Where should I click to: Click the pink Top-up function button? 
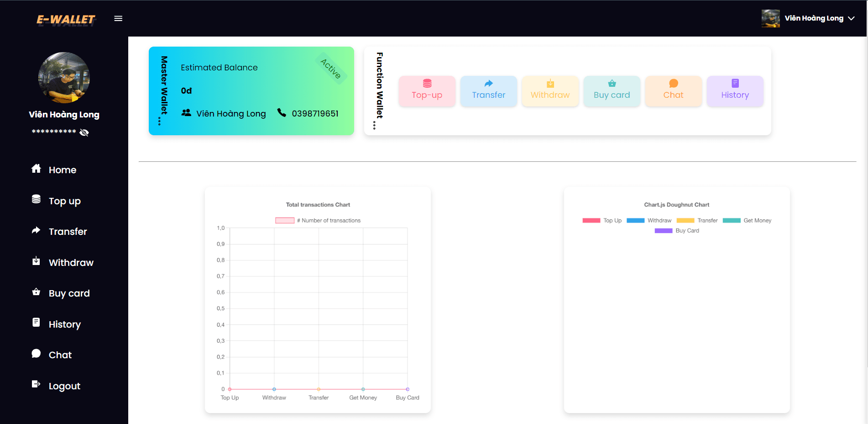click(x=427, y=91)
